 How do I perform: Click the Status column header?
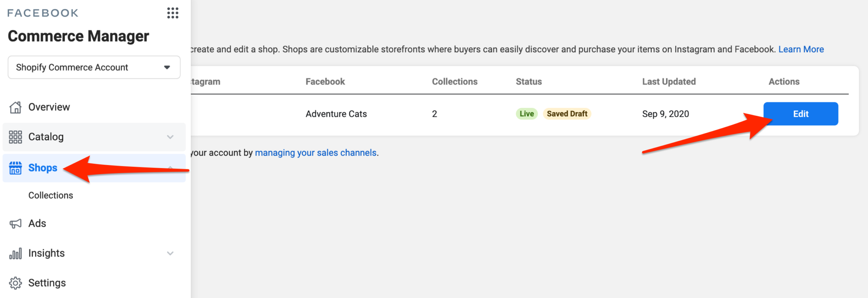coord(529,82)
